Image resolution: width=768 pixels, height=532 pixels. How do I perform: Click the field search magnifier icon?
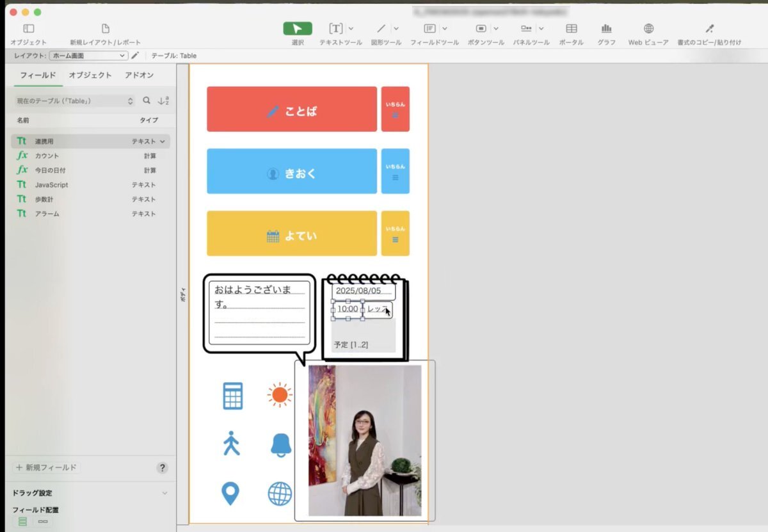pos(147,101)
